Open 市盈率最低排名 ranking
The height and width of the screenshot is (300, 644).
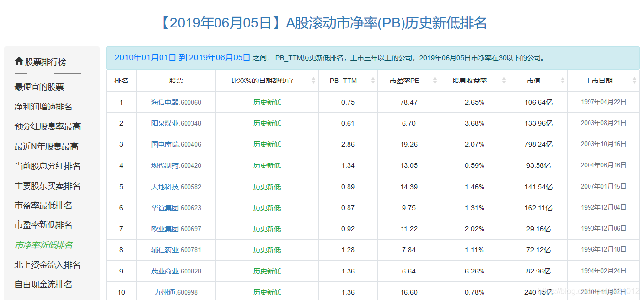click(x=43, y=205)
